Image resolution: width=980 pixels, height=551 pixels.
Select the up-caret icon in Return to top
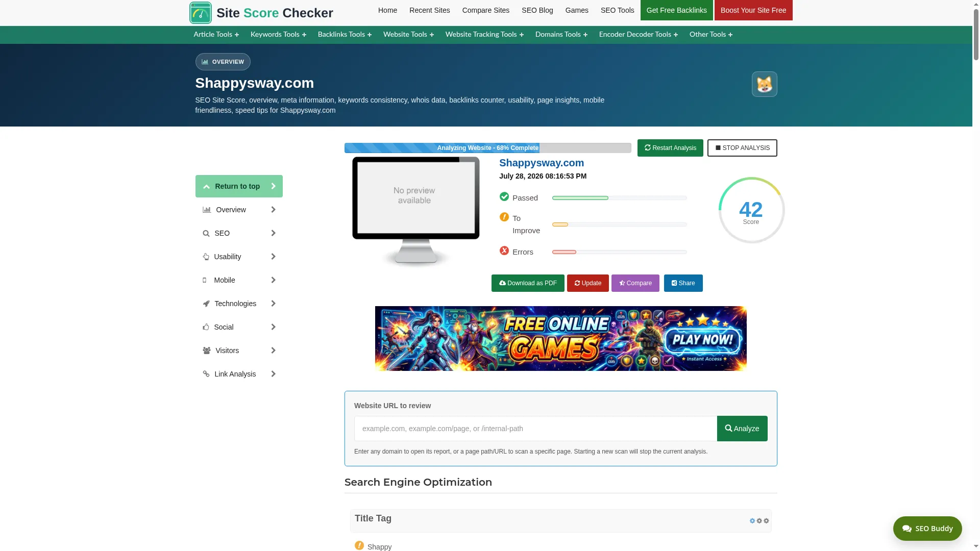click(206, 187)
